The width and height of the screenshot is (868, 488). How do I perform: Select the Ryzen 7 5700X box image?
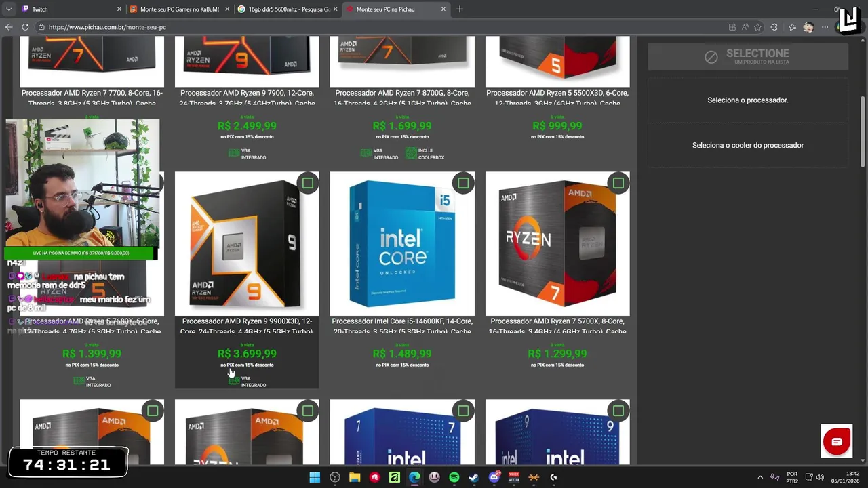(557, 243)
